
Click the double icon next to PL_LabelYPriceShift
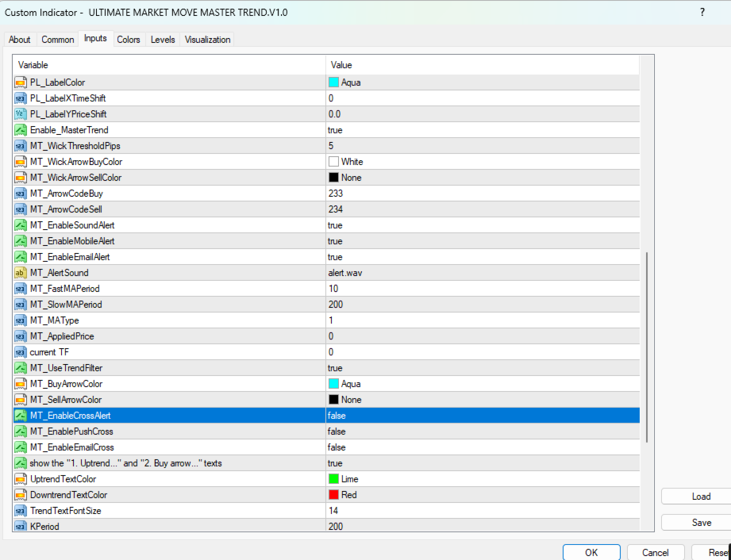20,114
